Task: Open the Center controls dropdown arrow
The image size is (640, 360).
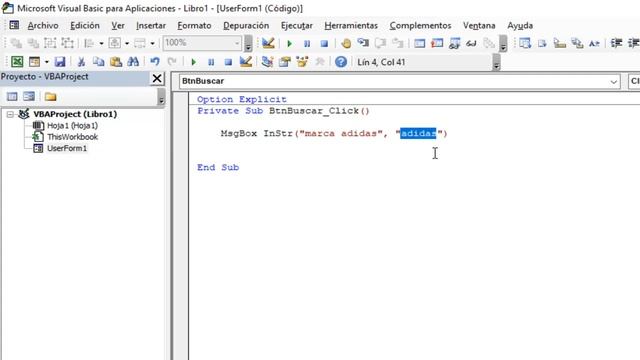Action: (x=127, y=43)
